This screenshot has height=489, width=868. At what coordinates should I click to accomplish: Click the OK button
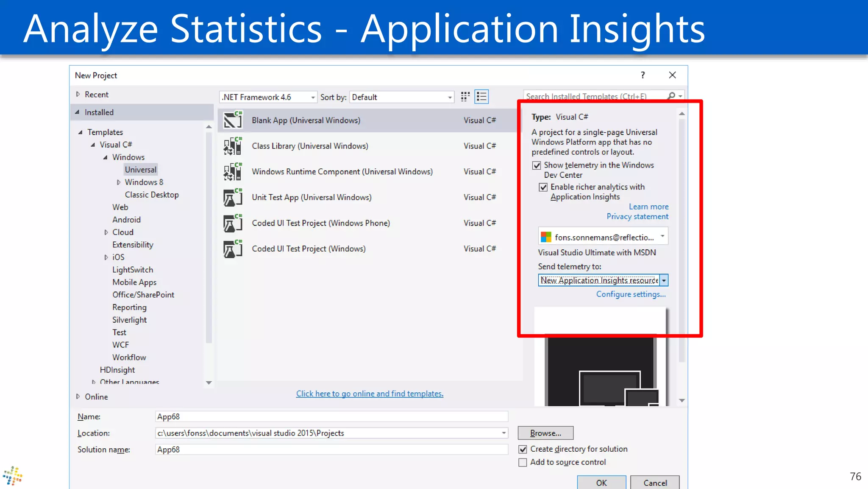601,483
